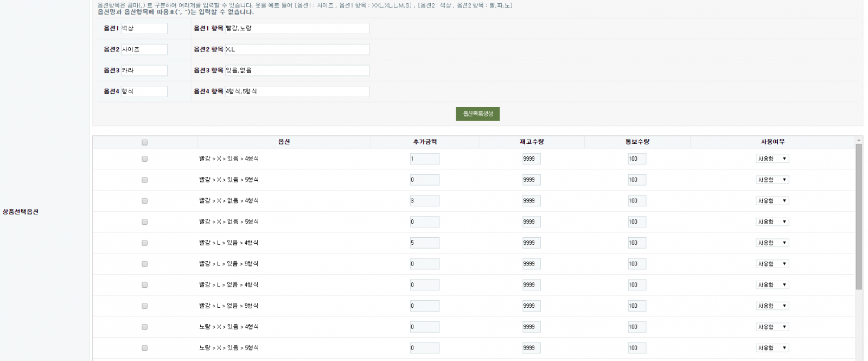Tick the checkbox for 노랑 > X > 있음 > 5형식
Screen dimensions: 868x361
coord(144,348)
